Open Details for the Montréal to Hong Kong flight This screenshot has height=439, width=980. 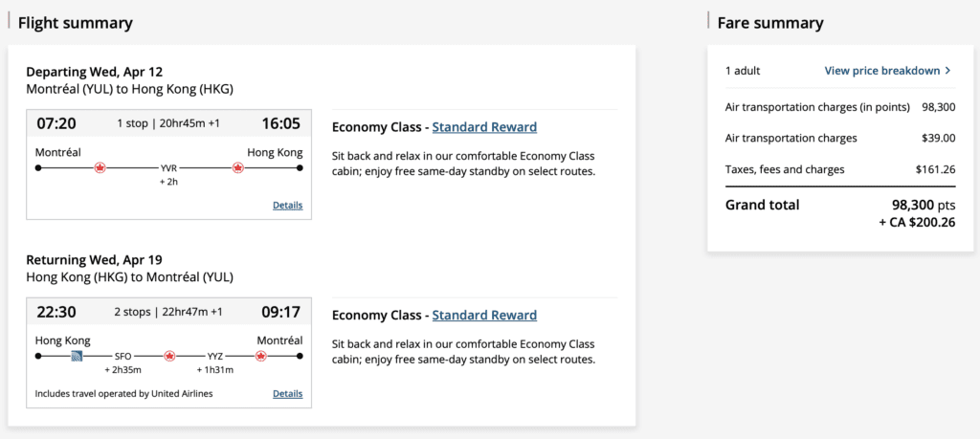[287, 205]
